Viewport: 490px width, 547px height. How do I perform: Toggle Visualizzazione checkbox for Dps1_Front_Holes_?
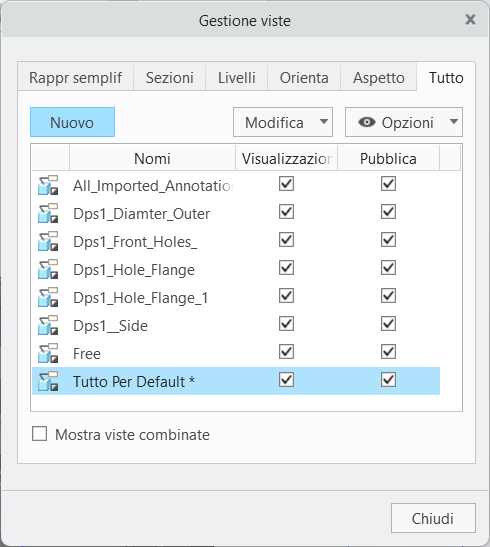[x=286, y=240]
